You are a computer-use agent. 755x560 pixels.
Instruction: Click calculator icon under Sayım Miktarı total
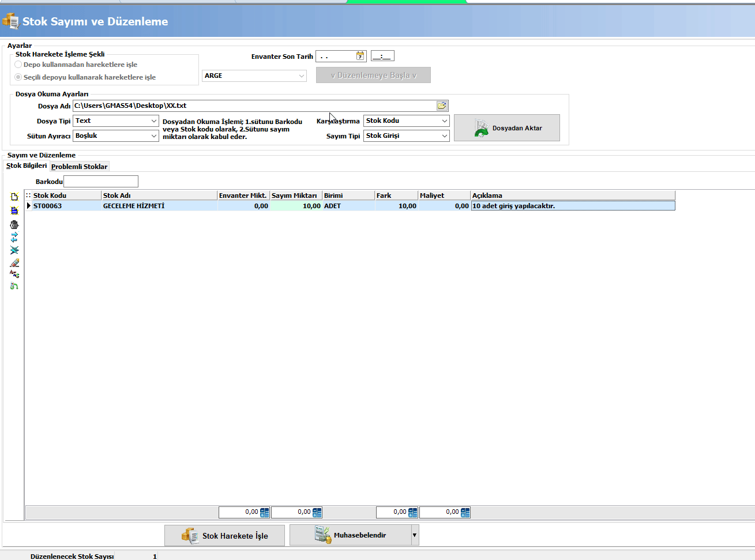coord(317,512)
